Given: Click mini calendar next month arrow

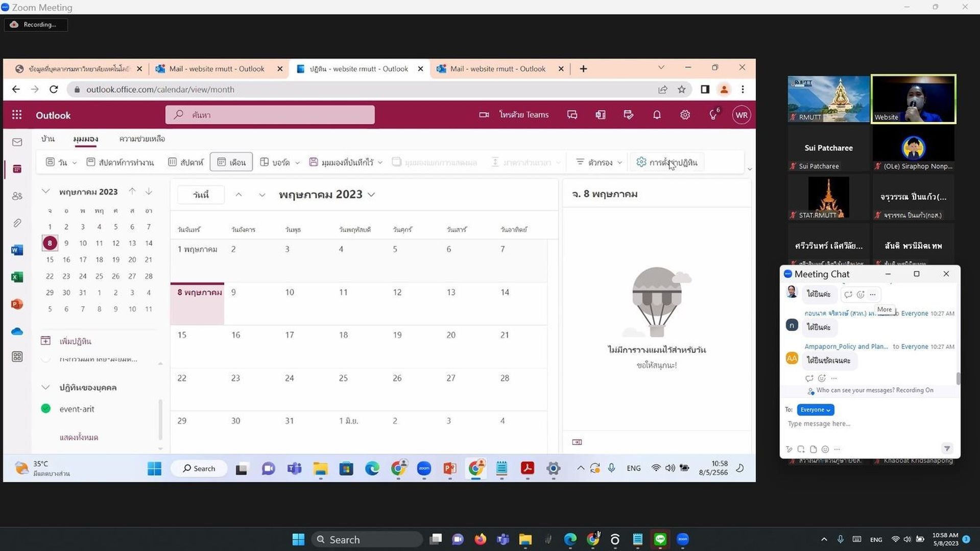Looking at the screenshot, I should click(149, 191).
